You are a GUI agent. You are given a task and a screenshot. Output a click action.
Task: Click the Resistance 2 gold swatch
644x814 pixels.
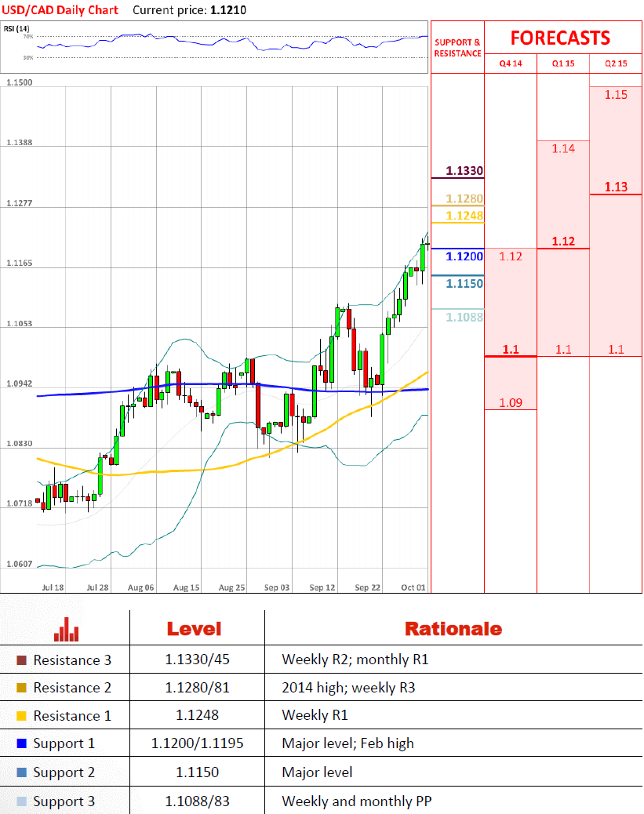21,688
